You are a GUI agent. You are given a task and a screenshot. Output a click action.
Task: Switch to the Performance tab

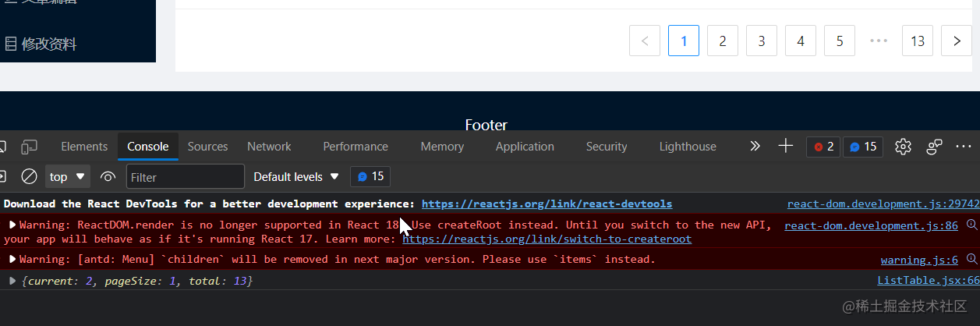(356, 147)
